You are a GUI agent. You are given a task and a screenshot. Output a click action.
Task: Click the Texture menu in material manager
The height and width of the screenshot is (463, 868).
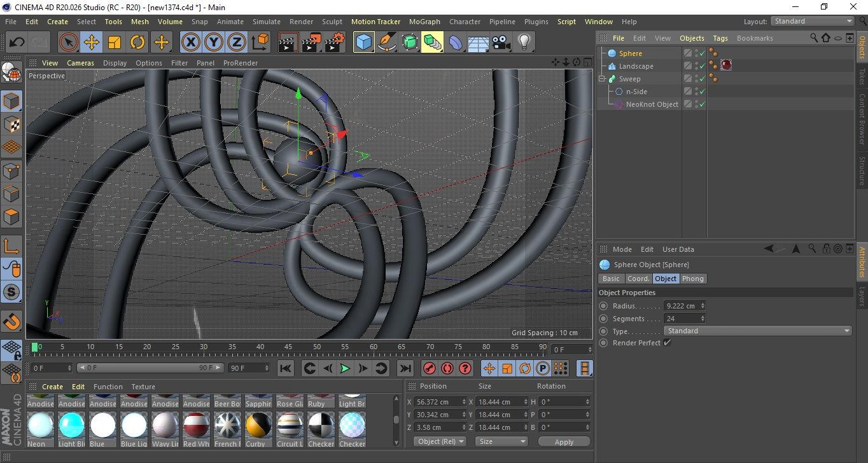pyautogui.click(x=143, y=387)
